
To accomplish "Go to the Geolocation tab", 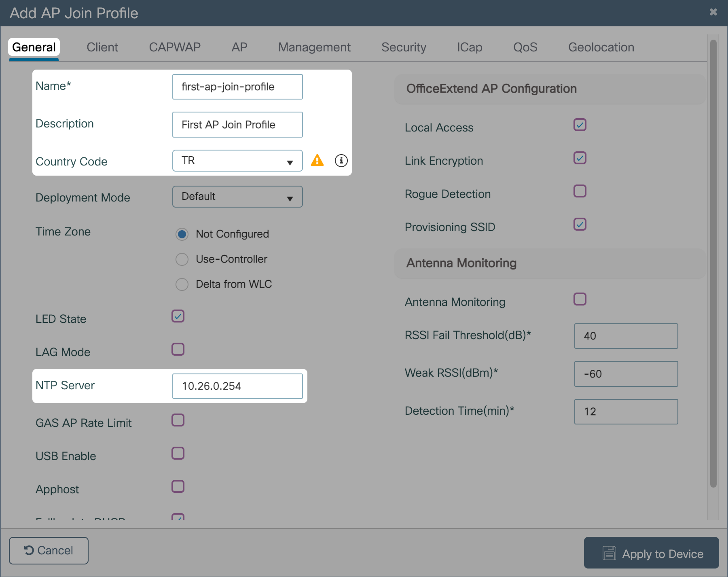I will (601, 47).
